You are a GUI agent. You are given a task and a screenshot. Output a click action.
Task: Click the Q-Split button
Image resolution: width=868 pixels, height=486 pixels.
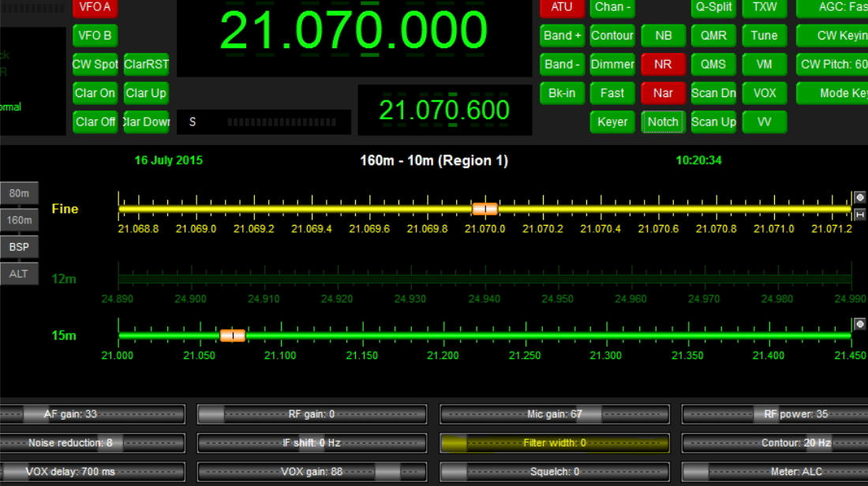713,7
